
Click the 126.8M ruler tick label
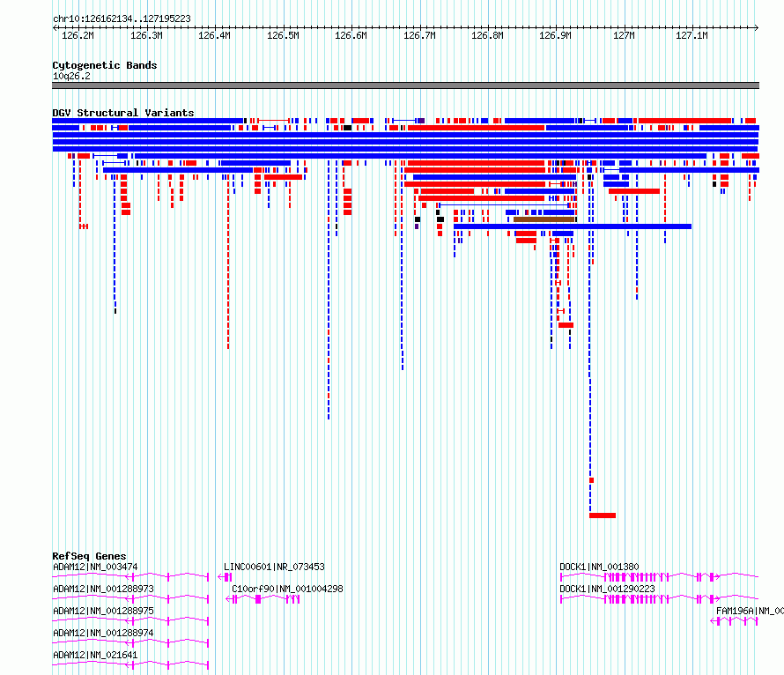pyautogui.click(x=487, y=35)
